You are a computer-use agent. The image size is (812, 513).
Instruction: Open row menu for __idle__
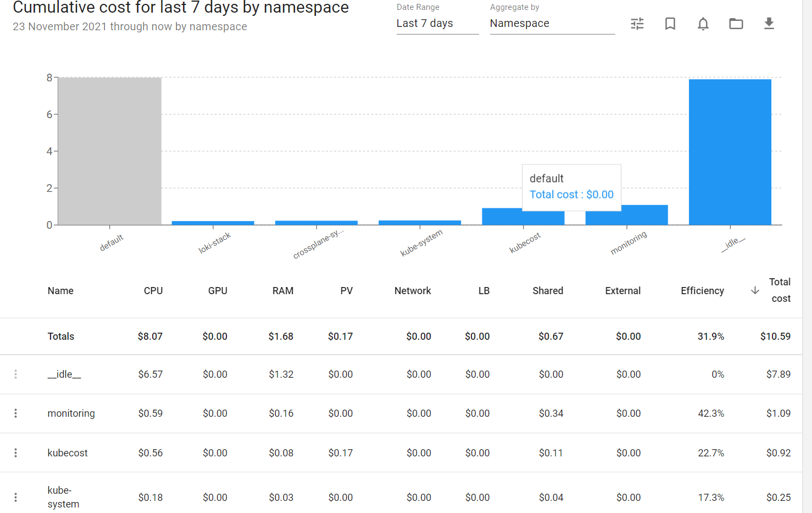click(15, 374)
